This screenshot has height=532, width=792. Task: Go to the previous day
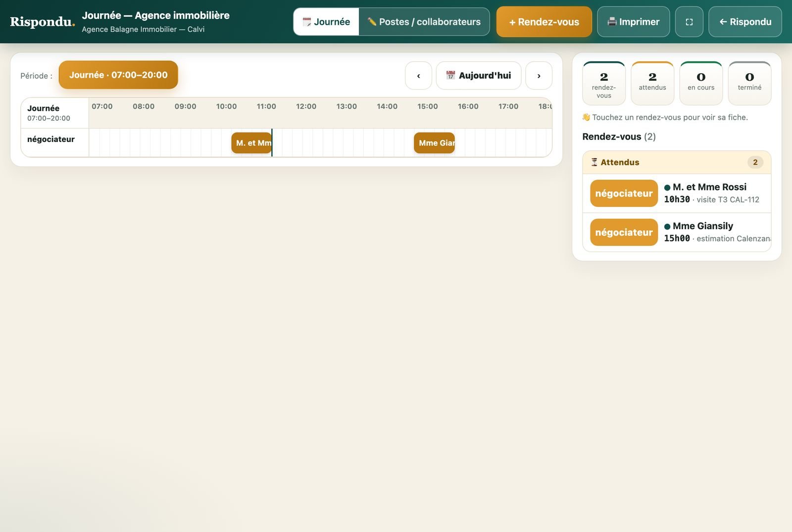(418, 76)
